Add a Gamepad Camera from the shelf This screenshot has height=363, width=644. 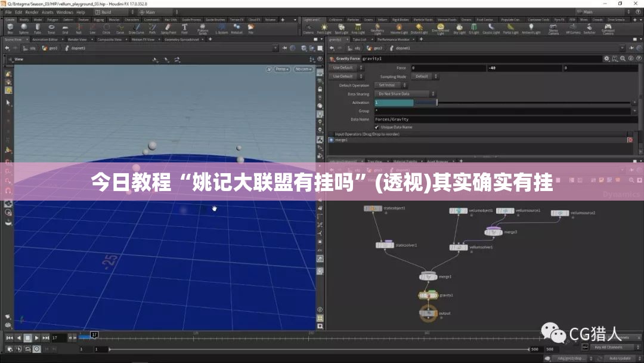tap(608, 29)
